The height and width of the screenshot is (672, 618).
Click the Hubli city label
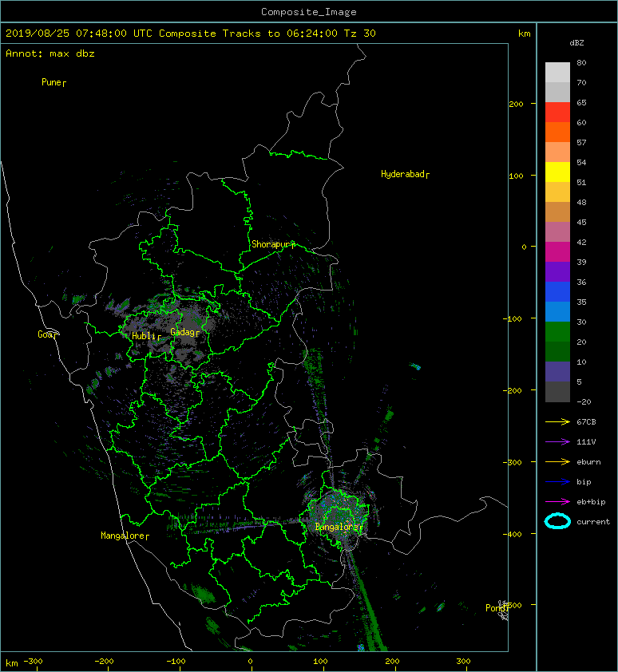click(144, 336)
